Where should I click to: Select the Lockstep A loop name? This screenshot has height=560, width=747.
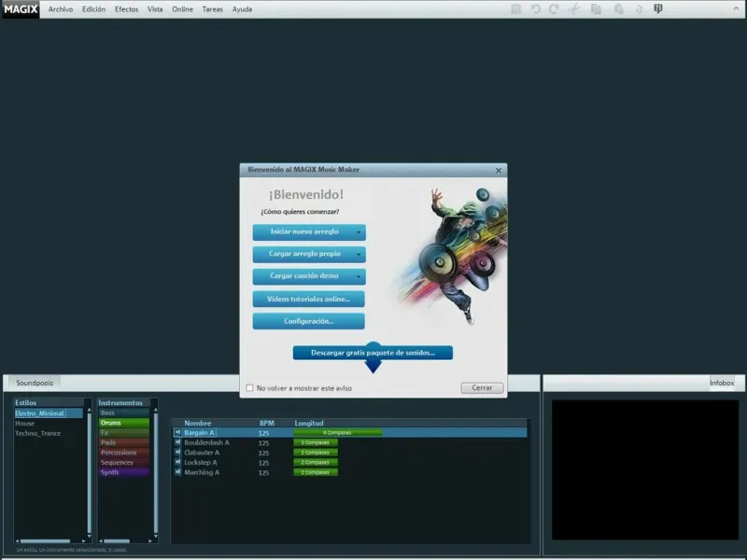(201, 462)
